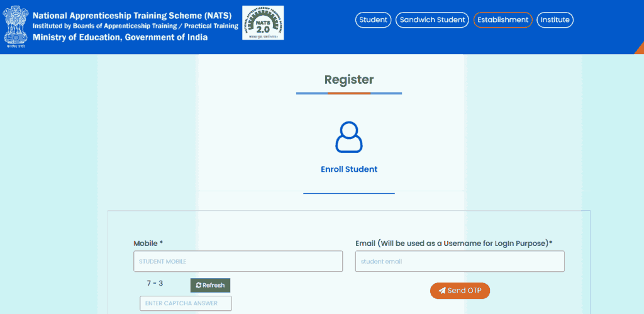The height and width of the screenshot is (314, 644).
Task: Open the Student tab
Action: pos(373,20)
